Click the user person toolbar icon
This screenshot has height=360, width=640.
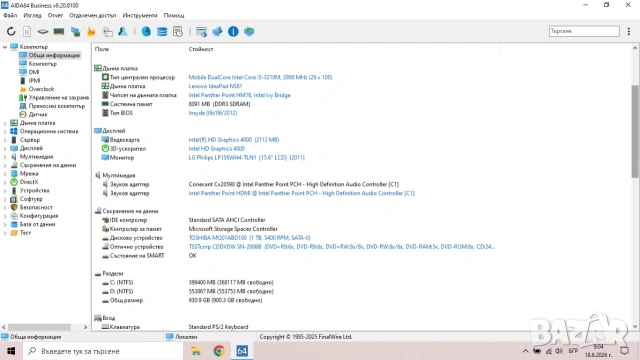[122, 31]
